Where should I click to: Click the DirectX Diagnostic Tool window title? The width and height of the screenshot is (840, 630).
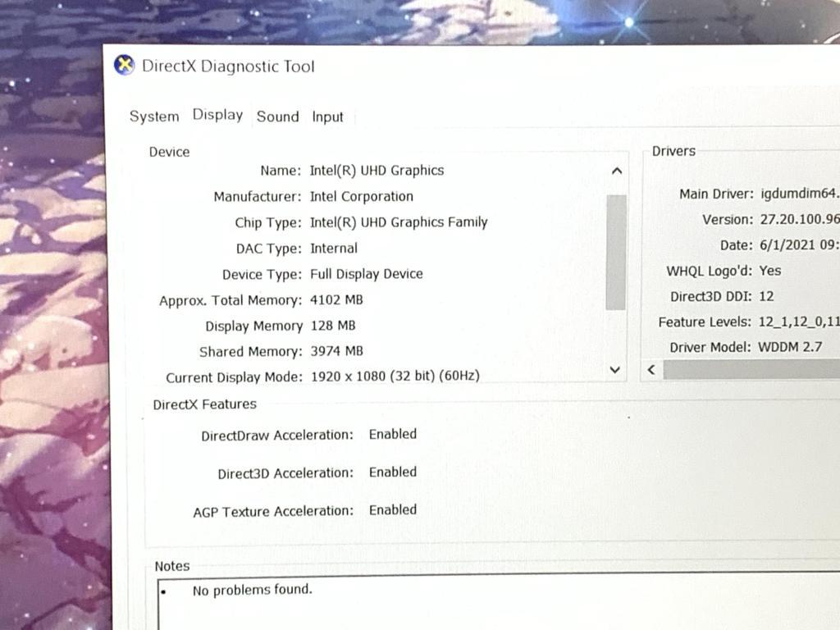[228, 66]
